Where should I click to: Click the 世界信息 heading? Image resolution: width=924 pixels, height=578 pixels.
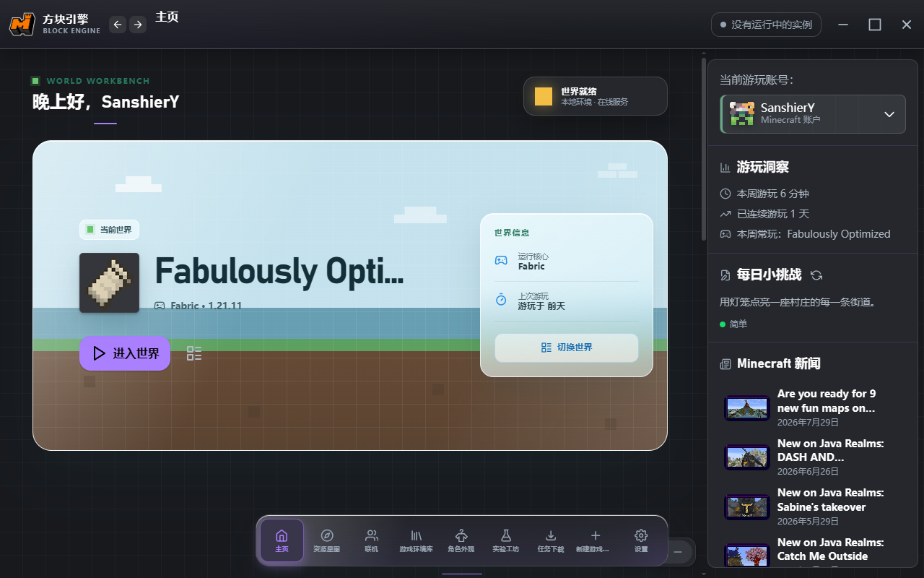[512, 233]
